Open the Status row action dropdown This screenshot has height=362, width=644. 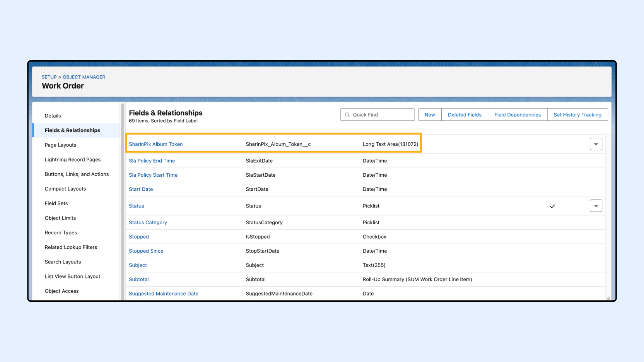596,206
